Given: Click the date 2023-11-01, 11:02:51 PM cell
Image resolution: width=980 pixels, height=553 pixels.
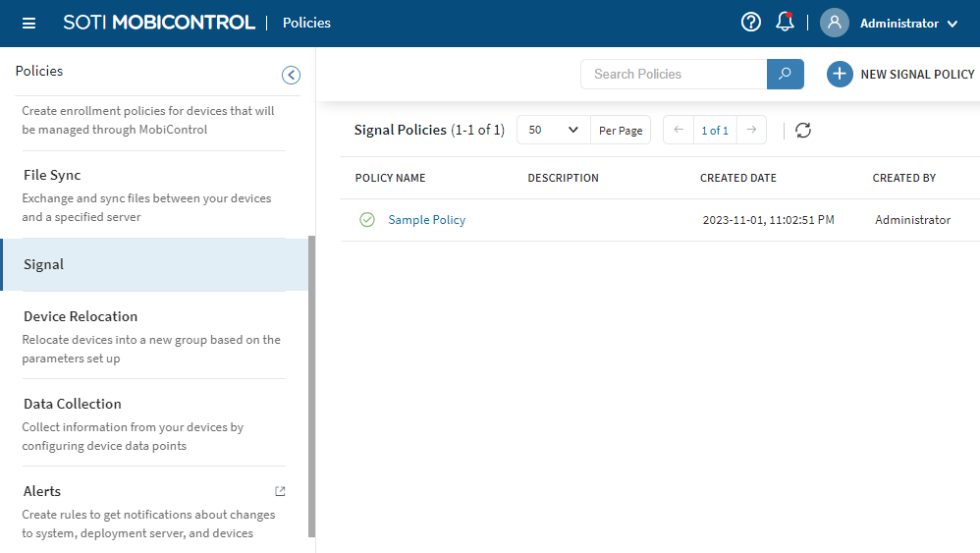Looking at the screenshot, I should 768,220.
